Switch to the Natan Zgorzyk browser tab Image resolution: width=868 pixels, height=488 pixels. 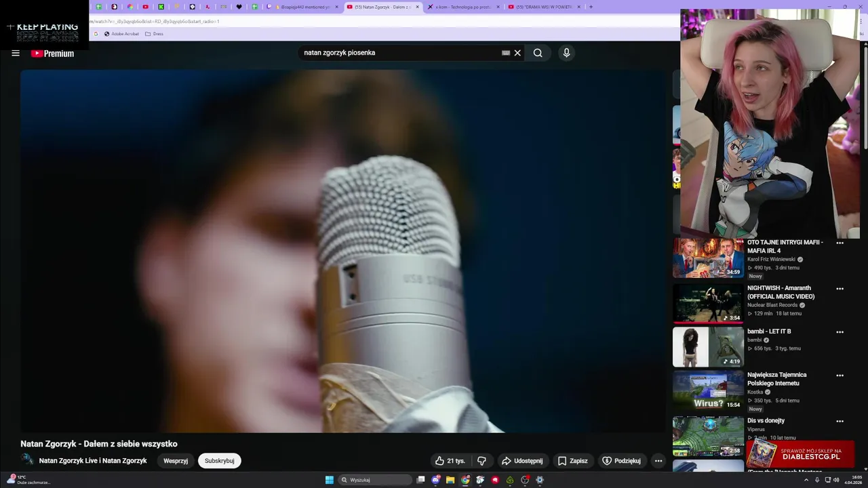pyautogui.click(x=383, y=7)
